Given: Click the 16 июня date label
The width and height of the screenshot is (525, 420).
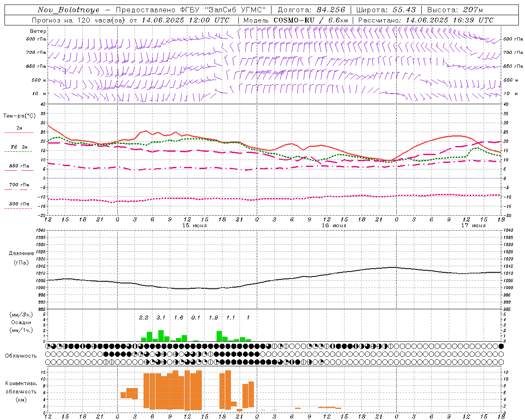Looking at the screenshot, I should [x=334, y=226].
